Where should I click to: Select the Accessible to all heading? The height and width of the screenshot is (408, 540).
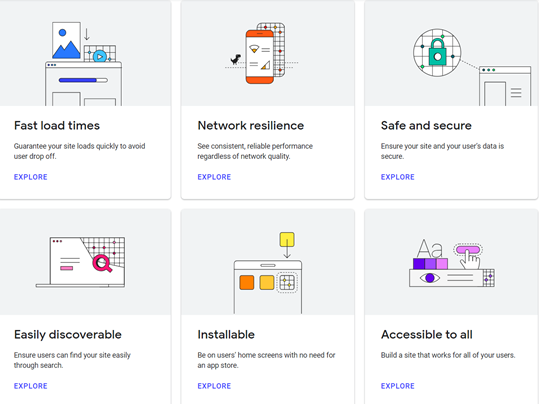coord(427,335)
